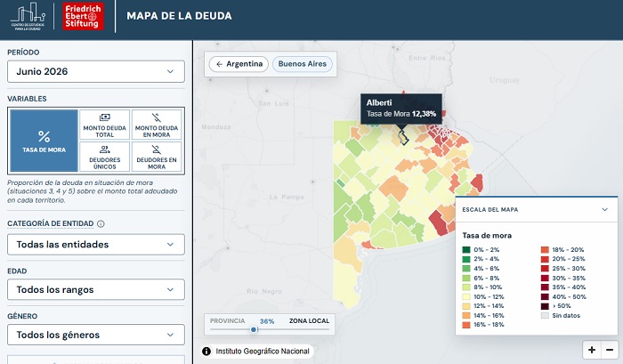Choose the Monto Deuda en Mora variable
This screenshot has width=623, height=364.
[x=157, y=125]
